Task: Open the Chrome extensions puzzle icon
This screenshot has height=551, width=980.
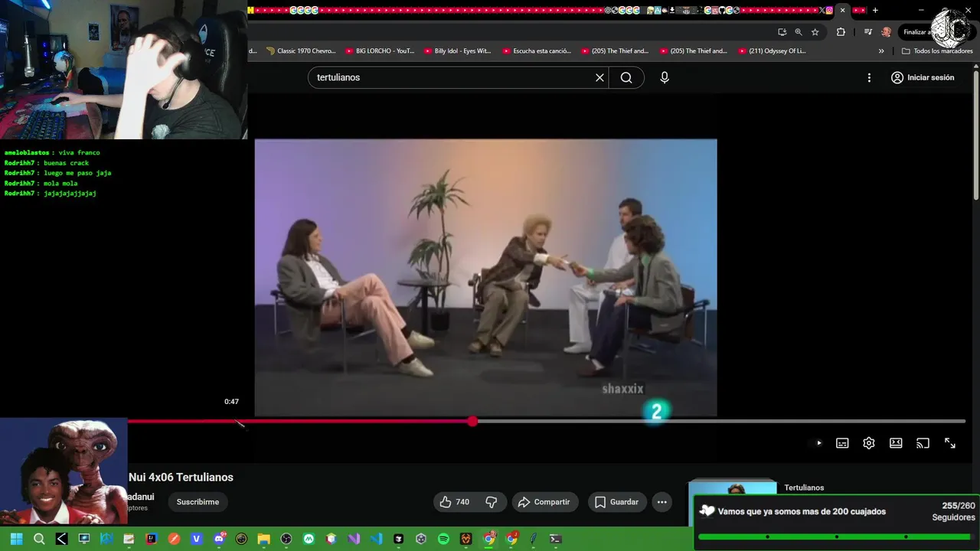Action: click(841, 32)
